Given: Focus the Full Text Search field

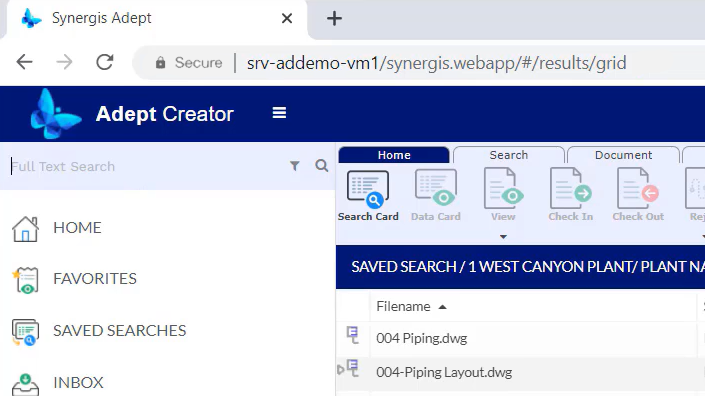Looking at the screenshot, I should pyautogui.click(x=146, y=166).
